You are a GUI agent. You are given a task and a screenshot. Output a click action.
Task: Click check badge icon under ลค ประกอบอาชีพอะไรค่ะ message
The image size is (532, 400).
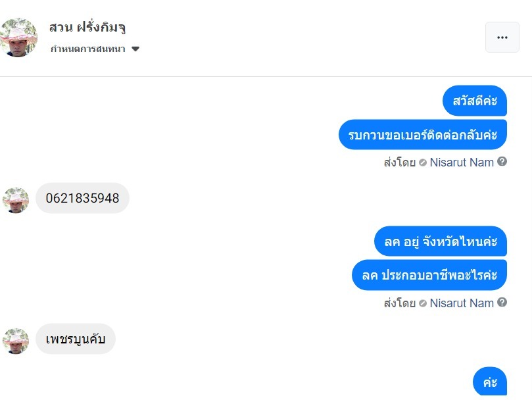coord(423,303)
